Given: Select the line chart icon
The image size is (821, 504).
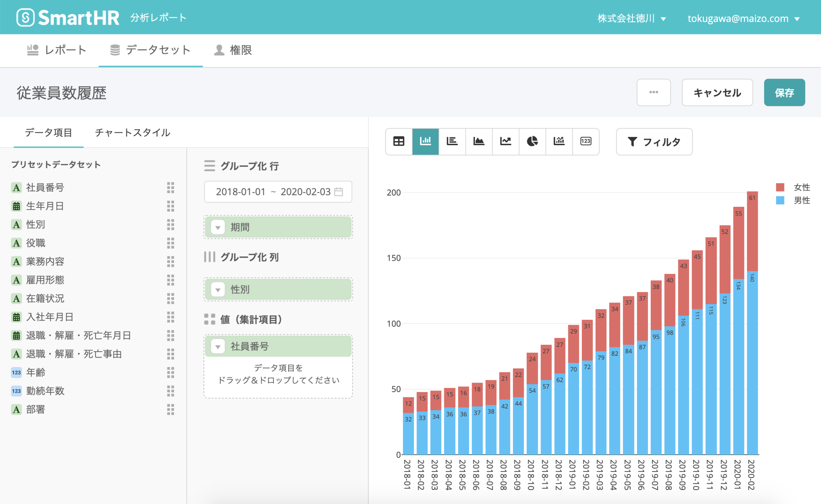Looking at the screenshot, I should tap(506, 141).
